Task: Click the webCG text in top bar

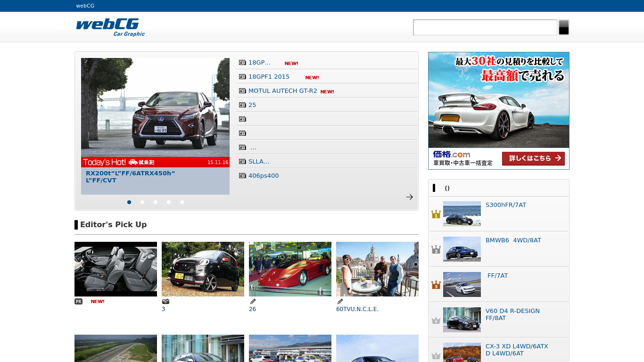Action: [x=85, y=6]
